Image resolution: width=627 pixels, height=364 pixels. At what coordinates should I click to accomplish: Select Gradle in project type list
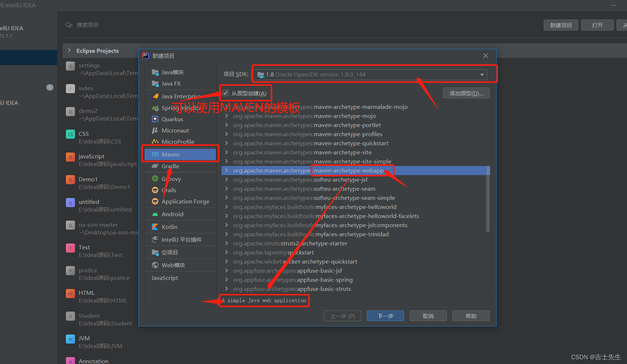pyautogui.click(x=180, y=166)
